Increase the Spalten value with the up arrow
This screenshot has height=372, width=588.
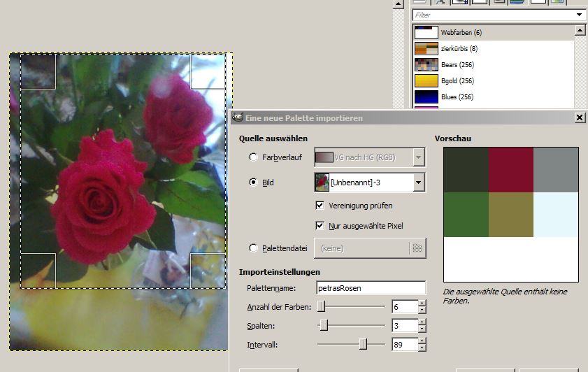(422, 322)
